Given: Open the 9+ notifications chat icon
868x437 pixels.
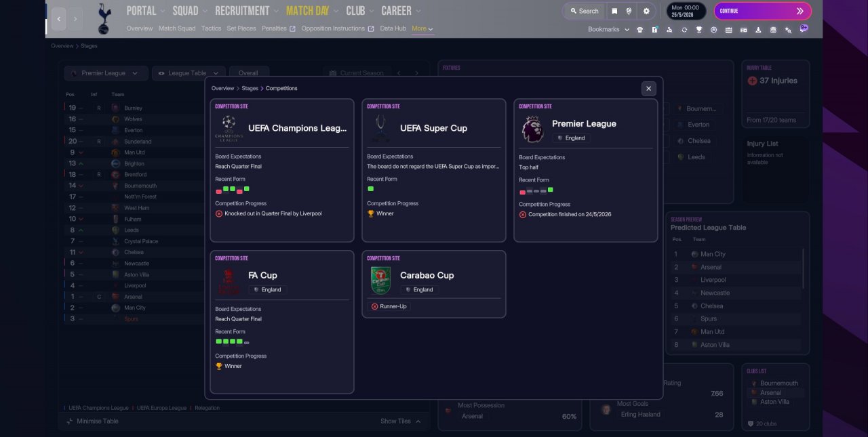Looking at the screenshot, I should (804, 29).
